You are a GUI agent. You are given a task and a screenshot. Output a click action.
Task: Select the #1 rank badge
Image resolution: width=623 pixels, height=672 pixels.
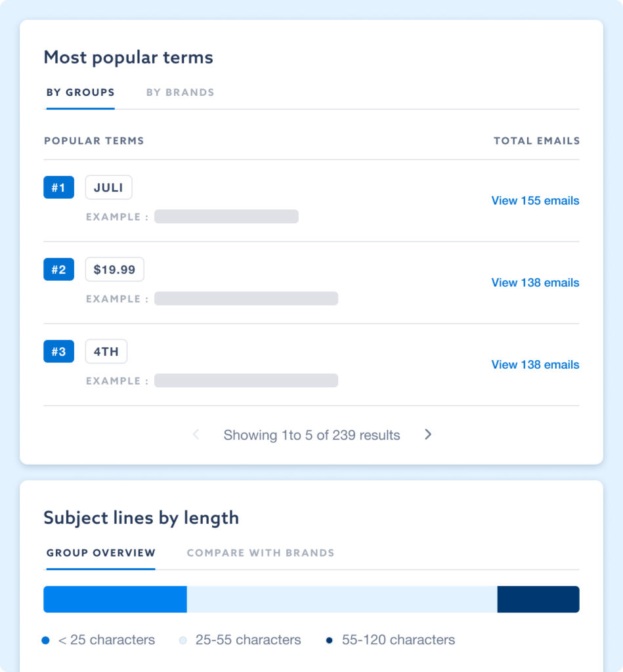[x=58, y=187]
